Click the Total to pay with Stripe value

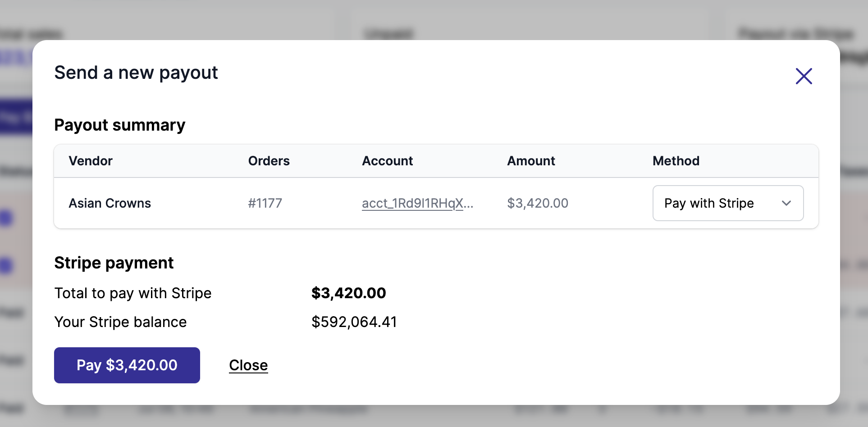coord(348,293)
